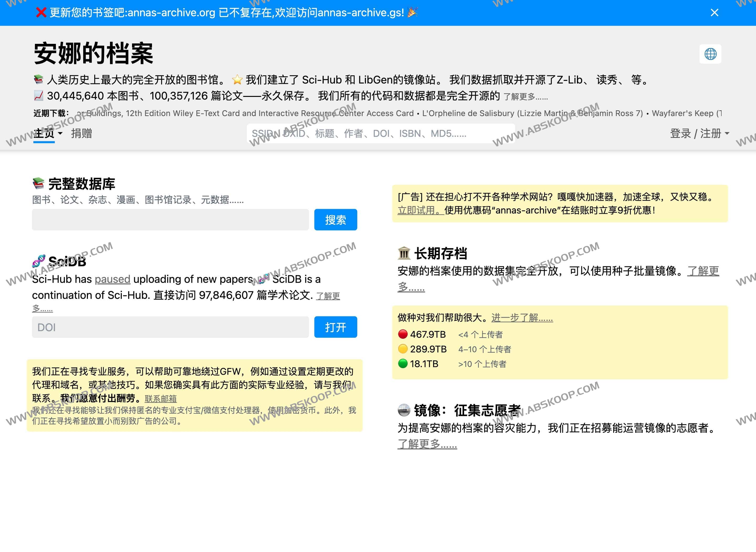Open the language globe icon
Screen dimensions: 756x552
pos(711,54)
